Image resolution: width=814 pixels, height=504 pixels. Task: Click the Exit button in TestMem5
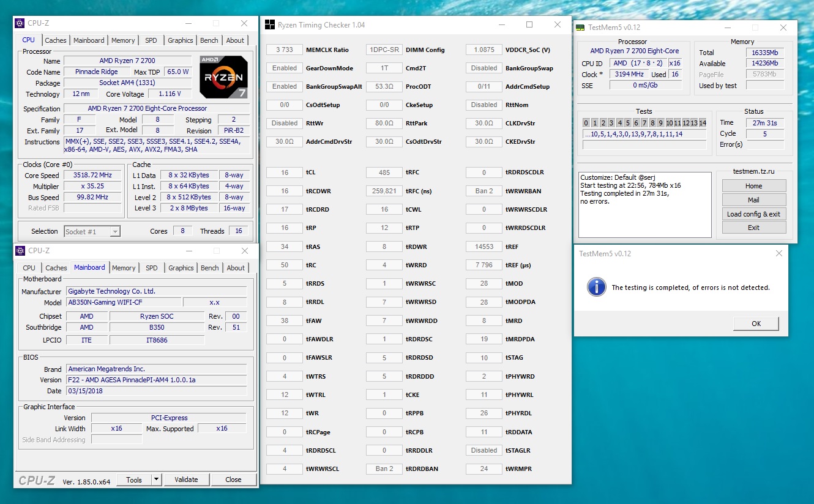click(x=754, y=228)
